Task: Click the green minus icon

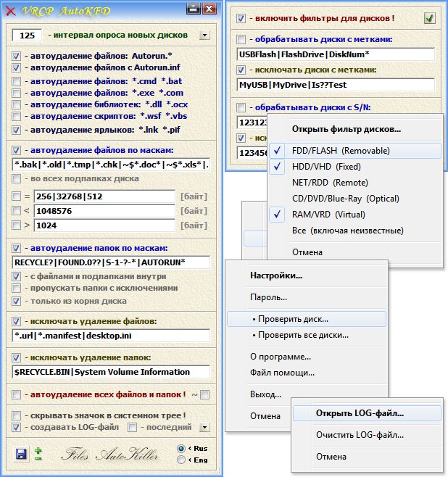Action: click(x=38, y=458)
